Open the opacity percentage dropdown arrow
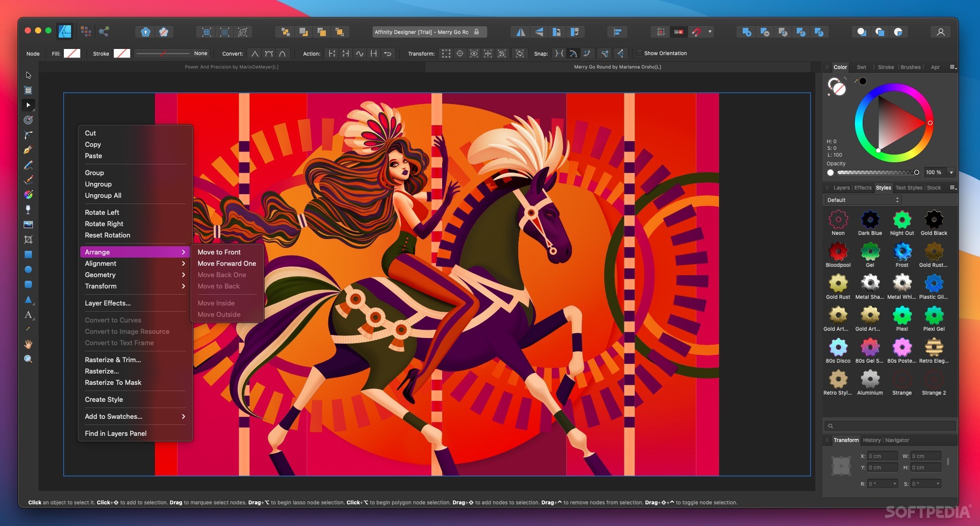980x526 pixels. coord(951,173)
